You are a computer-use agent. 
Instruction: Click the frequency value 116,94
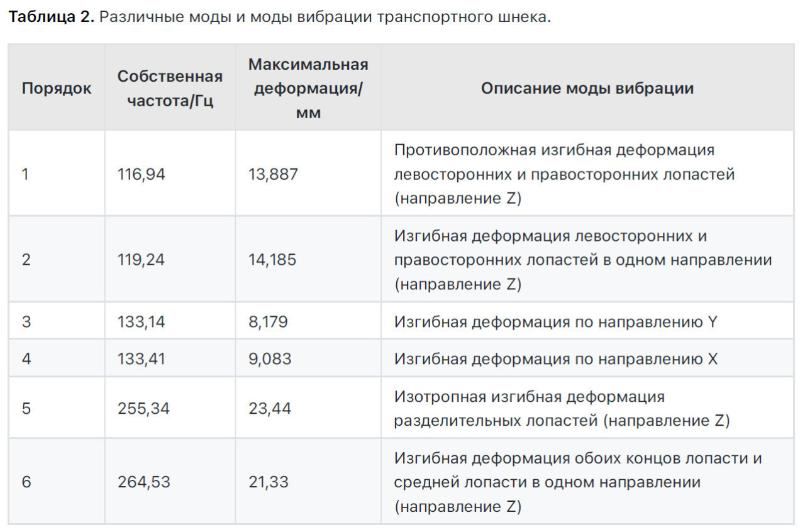click(142, 174)
